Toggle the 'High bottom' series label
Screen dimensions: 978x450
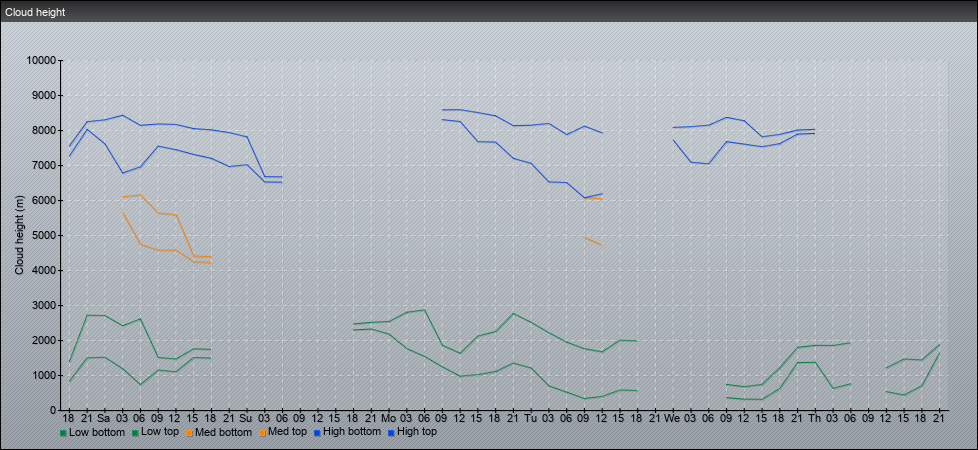[x=352, y=431]
